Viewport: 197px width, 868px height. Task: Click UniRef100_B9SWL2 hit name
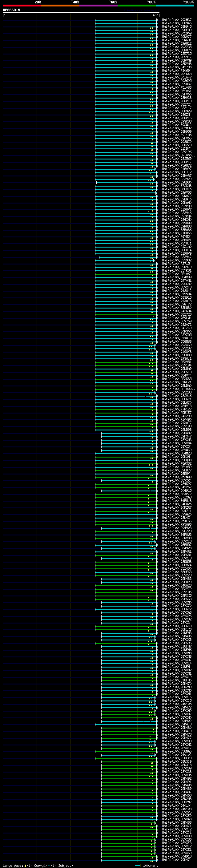click(176, 125)
